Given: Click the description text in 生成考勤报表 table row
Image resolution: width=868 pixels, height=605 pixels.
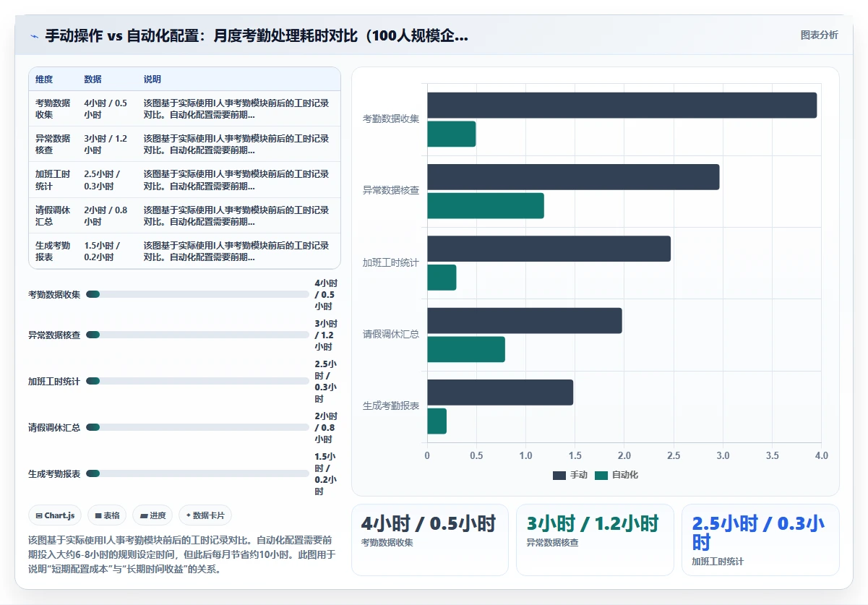Looking at the screenshot, I should (236, 251).
